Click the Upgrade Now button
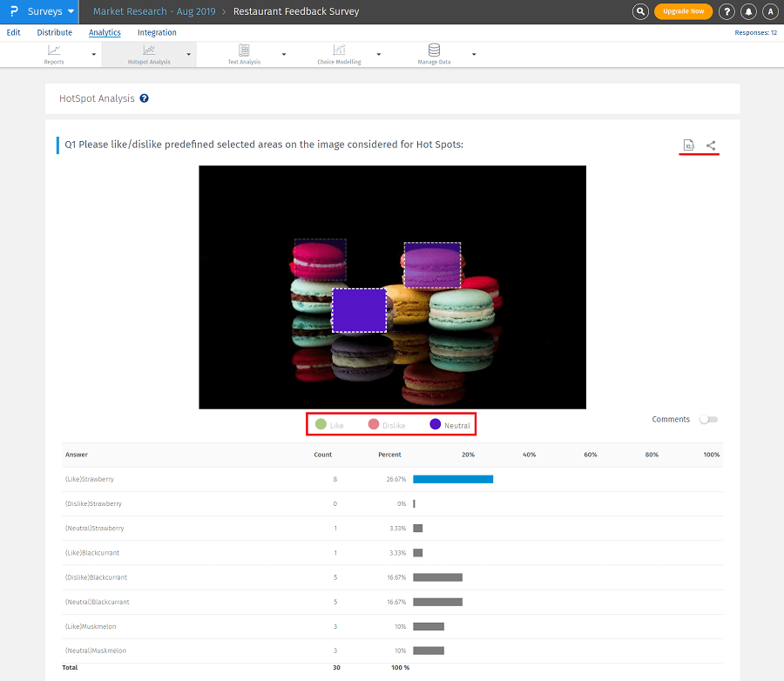 click(x=683, y=11)
